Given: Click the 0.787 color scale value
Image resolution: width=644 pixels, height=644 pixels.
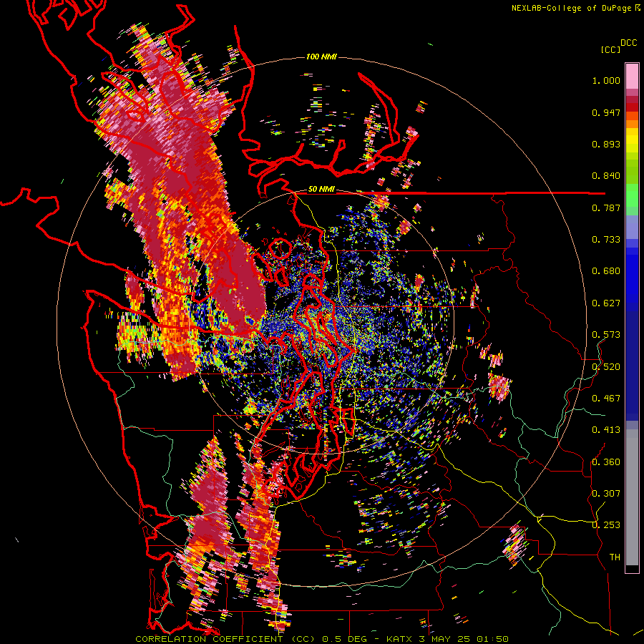Looking at the screenshot, I should (x=606, y=208).
